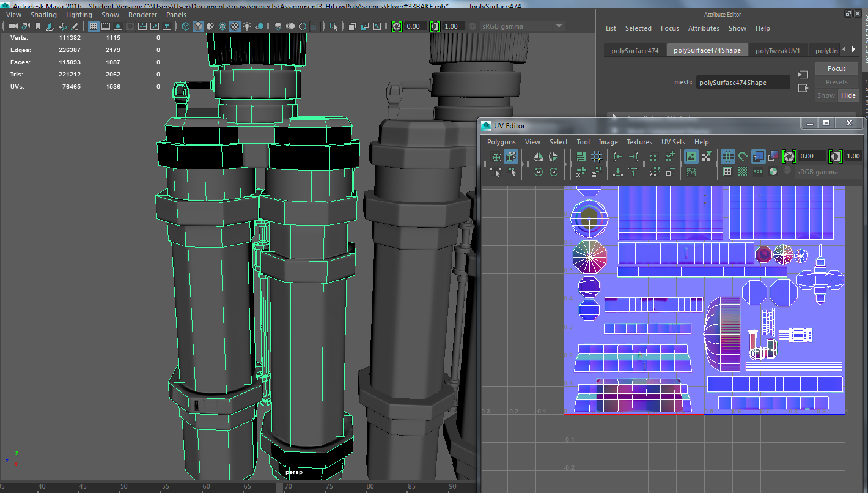This screenshot has width=868, height=493.
Task: Click the display image icon in UV Editor
Action: (x=691, y=157)
